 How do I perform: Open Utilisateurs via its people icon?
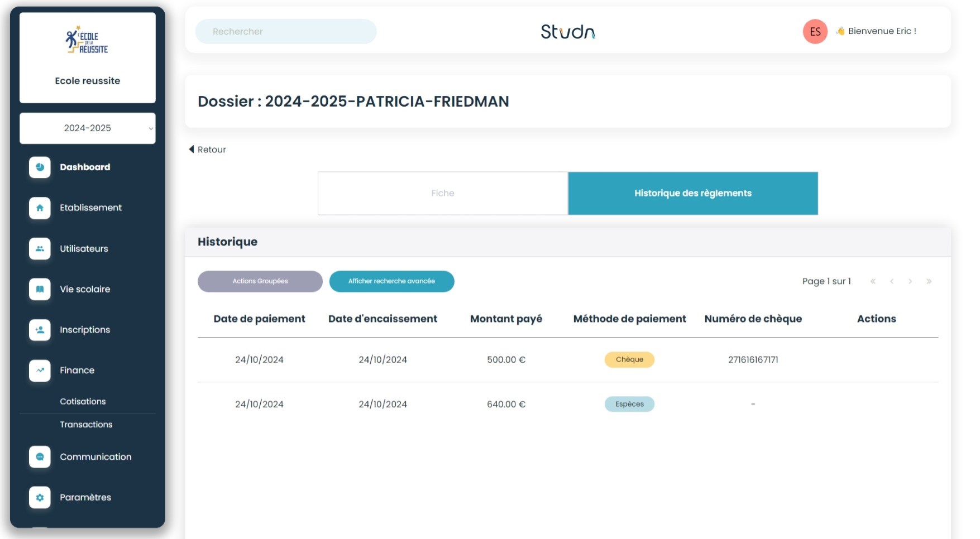pos(39,249)
